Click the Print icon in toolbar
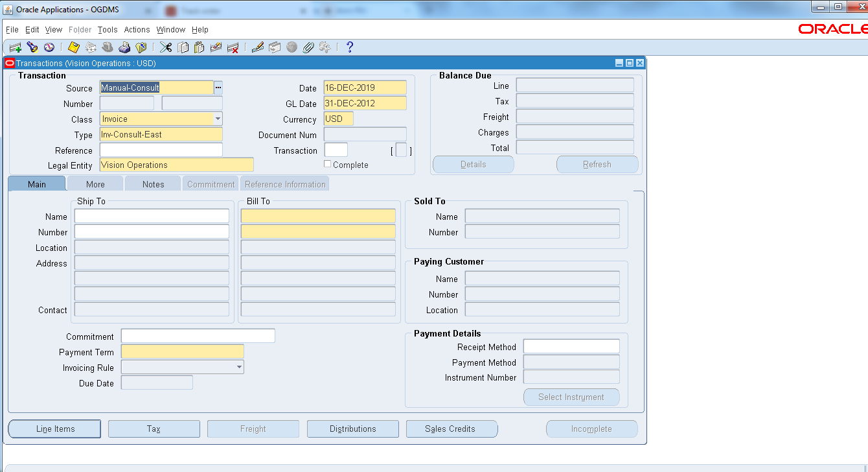 (124, 47)
